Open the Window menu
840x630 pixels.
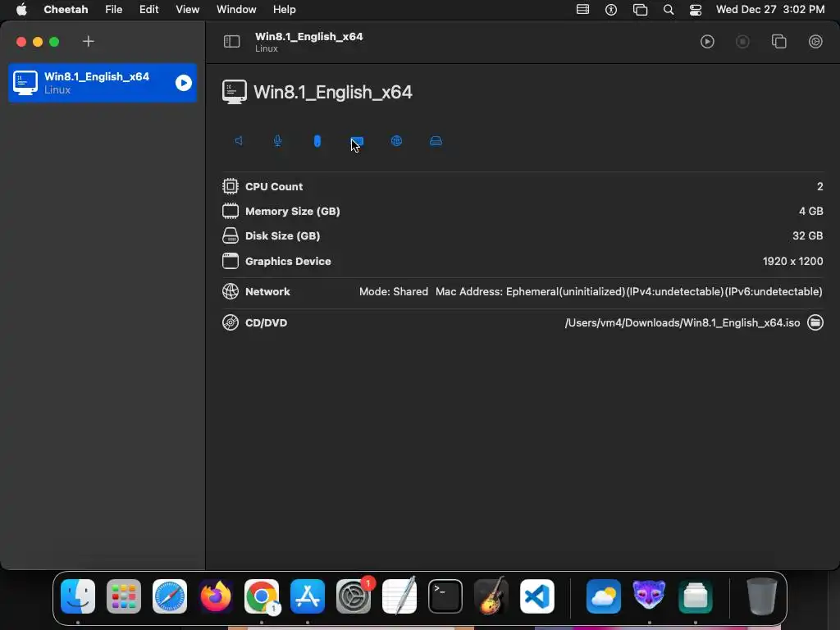click(236, 10)
